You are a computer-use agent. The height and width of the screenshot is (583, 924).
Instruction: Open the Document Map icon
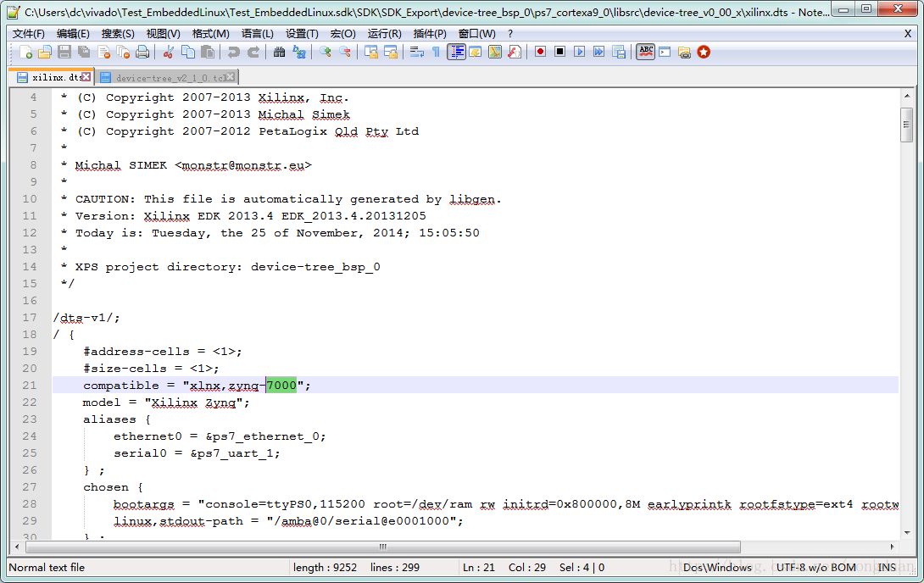(x=495, y=53)
